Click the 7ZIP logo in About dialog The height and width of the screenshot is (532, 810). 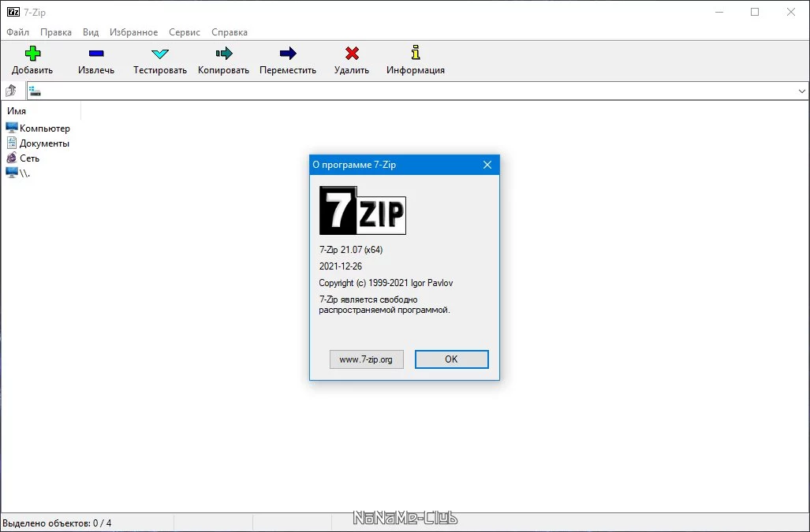pyautogui.click(x=363, y=210)
